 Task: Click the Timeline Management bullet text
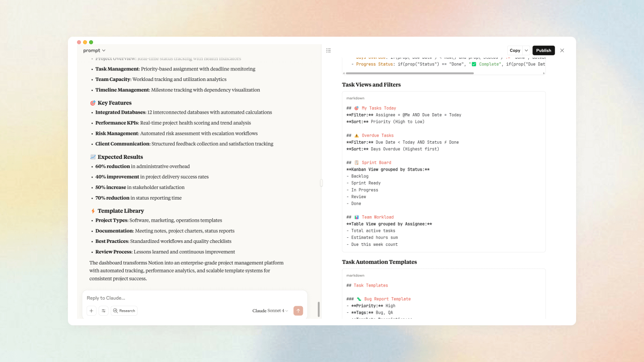(178, 90)
